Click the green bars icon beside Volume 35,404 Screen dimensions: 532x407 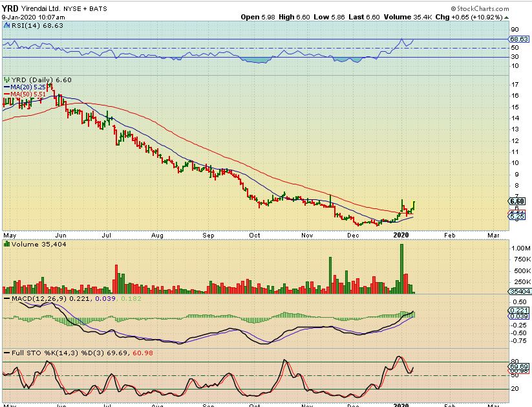(x=6, y=244)
